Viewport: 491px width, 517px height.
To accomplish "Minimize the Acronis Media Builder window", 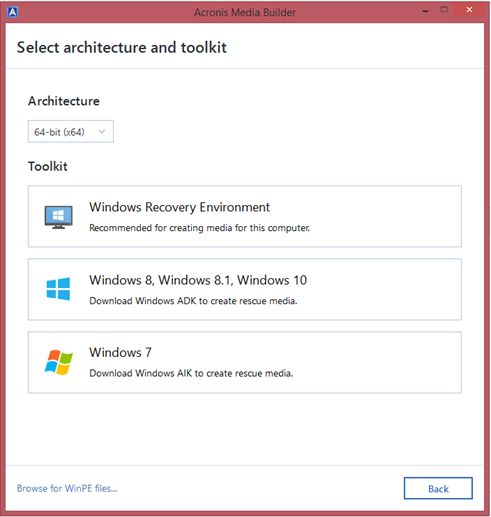I will 425,11.
